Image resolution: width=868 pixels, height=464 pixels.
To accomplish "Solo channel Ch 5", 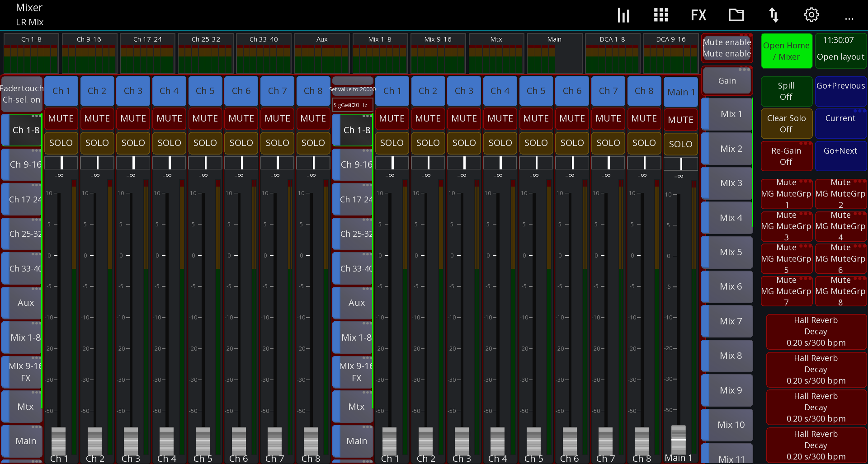I will 205,143.
